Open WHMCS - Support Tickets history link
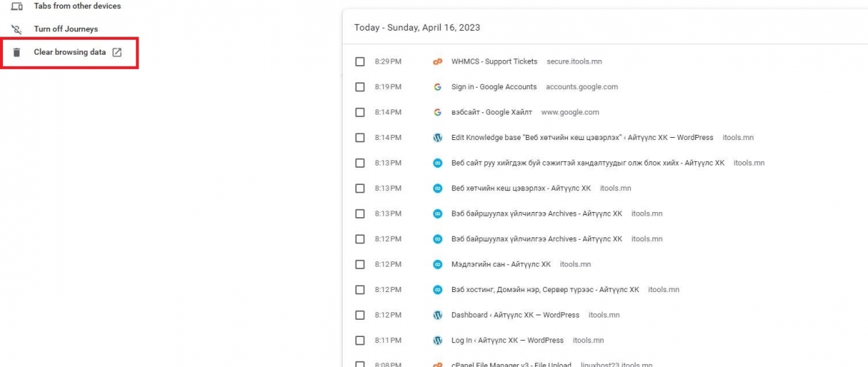 pos(495,61)
